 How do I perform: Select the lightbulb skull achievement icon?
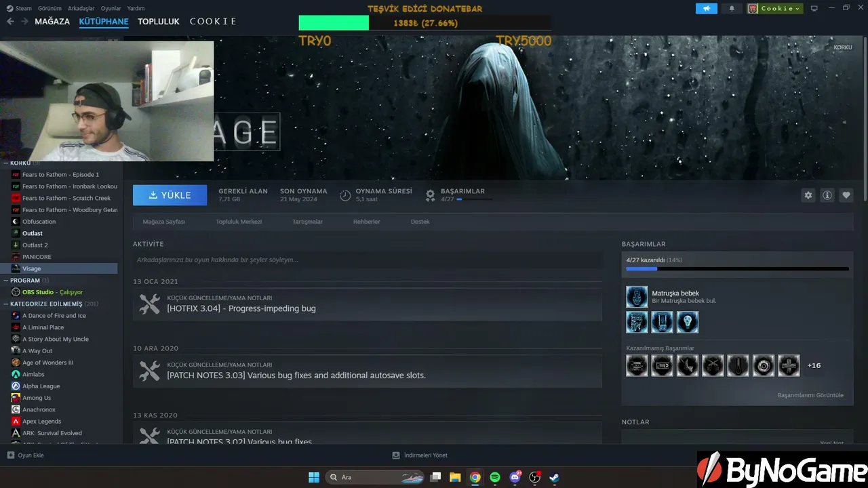point(687,322)
